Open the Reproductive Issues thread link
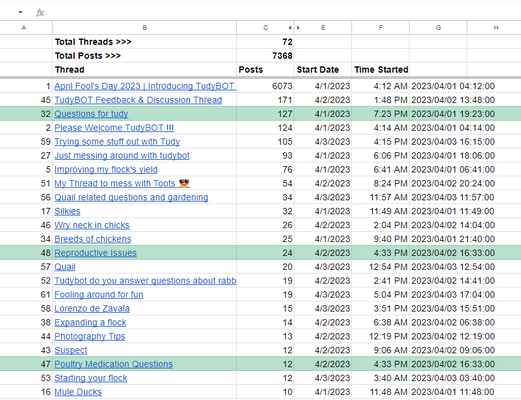 coord(95,253)
